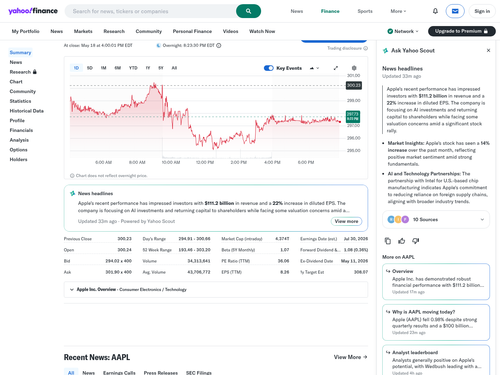Close the Ask Yahoo Scout panel
500x375 pixels.
(488, 50)
